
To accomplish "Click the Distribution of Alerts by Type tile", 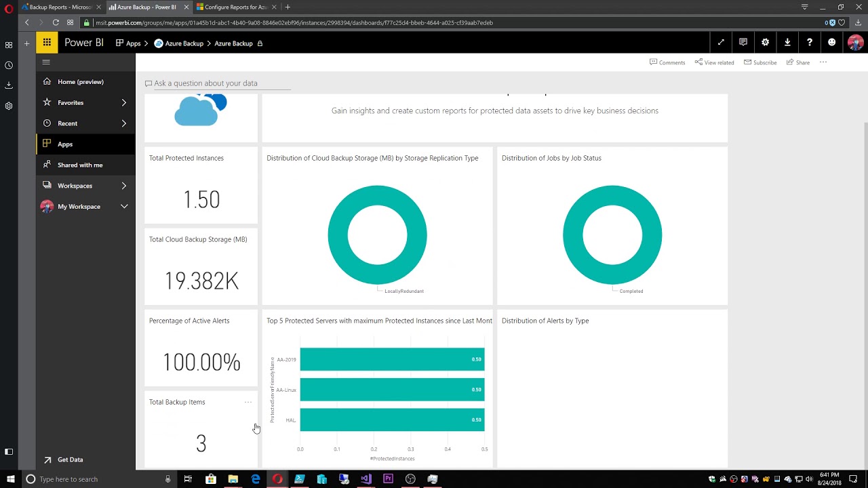I will [x=612, y=388].
